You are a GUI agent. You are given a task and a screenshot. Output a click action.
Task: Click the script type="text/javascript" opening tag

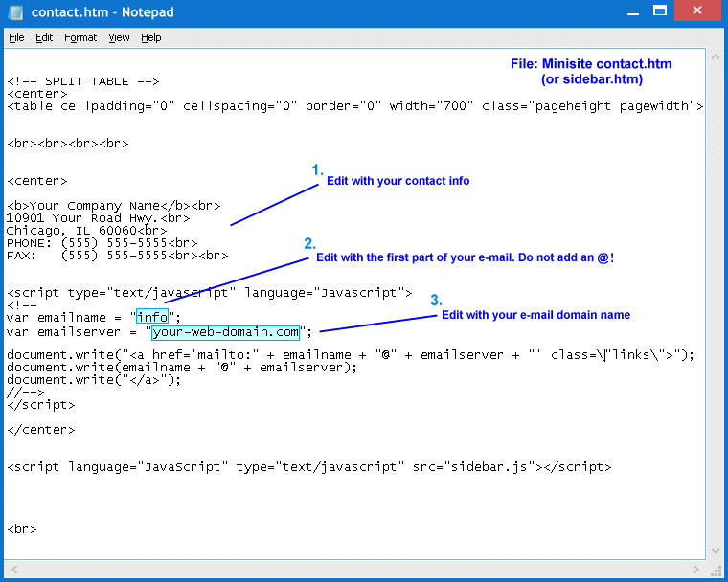point(210,293)
